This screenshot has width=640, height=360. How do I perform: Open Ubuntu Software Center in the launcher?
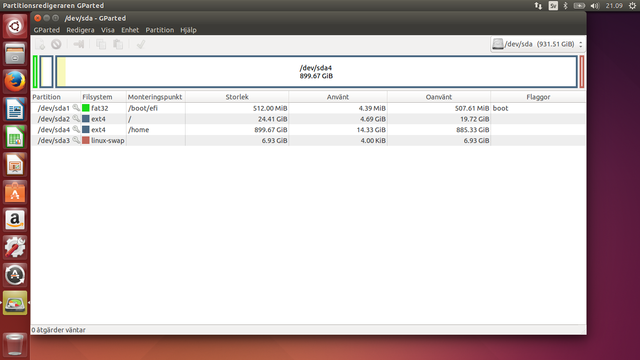pos(15,192)
